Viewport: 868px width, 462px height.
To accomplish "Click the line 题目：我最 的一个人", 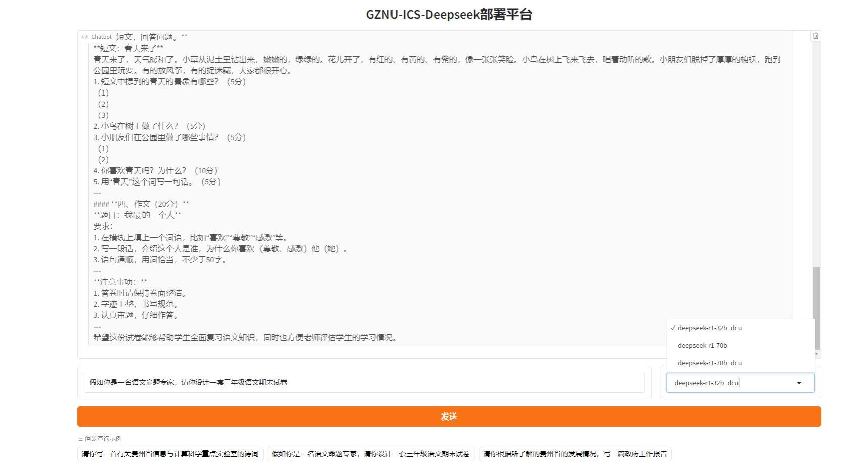I will 137,215.
